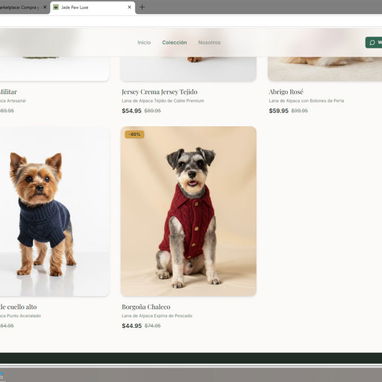Open the cuello alto sweater product title
Viewport: 382px width, 382px height.
click(x=18, y=307)
